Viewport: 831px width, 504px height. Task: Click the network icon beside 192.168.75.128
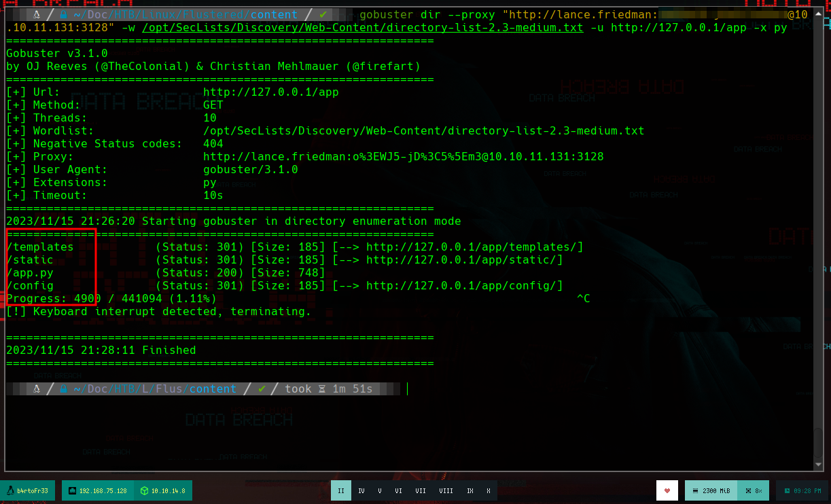[72, 490]
